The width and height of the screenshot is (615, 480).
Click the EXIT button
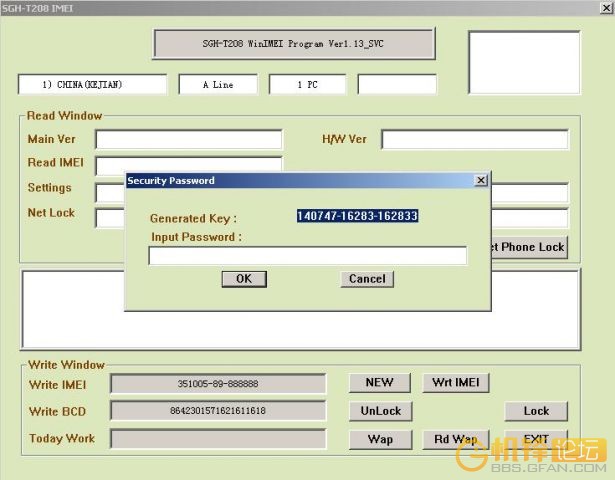pos(536,439)
